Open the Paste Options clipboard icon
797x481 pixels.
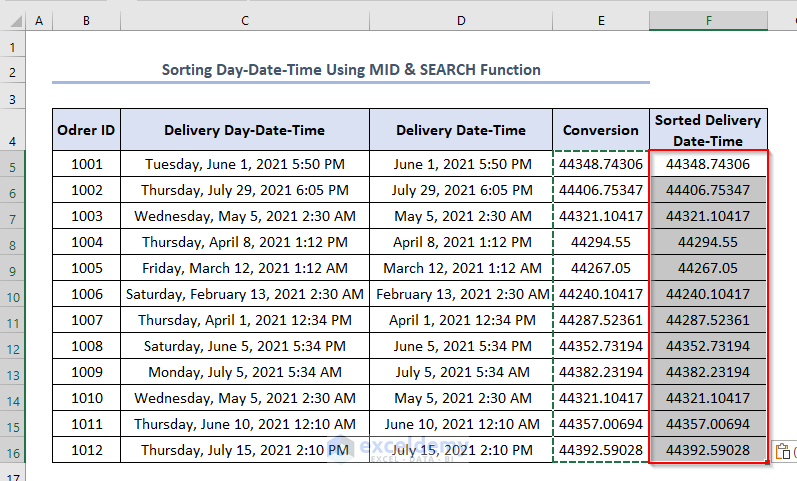(784, 452)
